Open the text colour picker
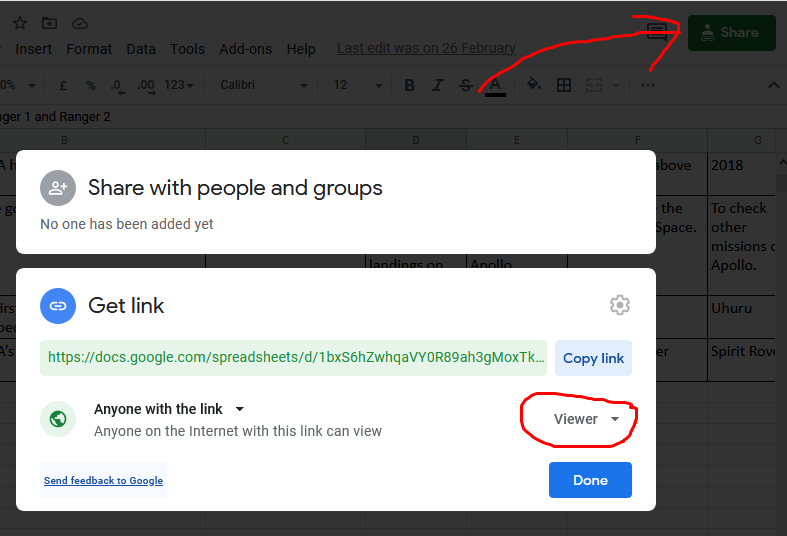Viewport: 787px width, 536px height. point(495,86)
